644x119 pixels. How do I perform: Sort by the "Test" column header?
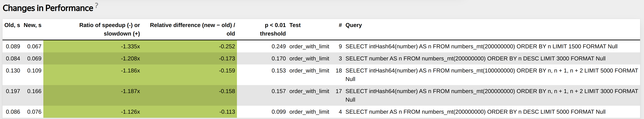click(295, 25)
